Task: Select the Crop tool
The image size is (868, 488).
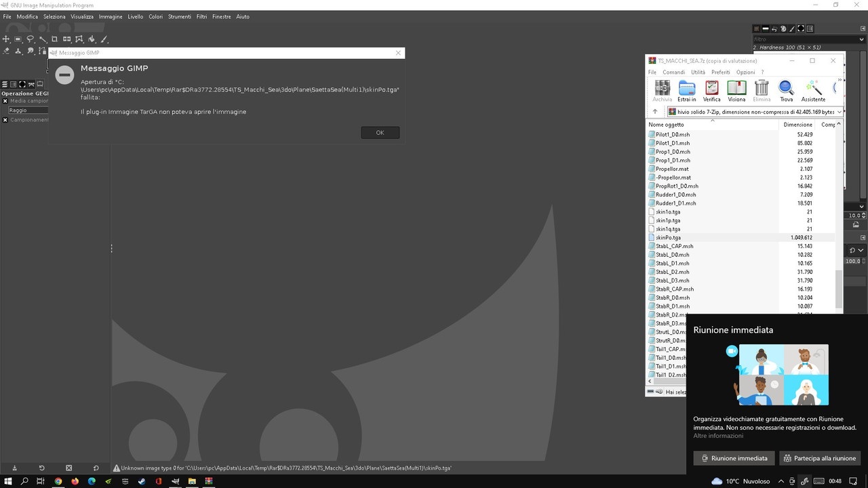Action: (x=54, y=39)
